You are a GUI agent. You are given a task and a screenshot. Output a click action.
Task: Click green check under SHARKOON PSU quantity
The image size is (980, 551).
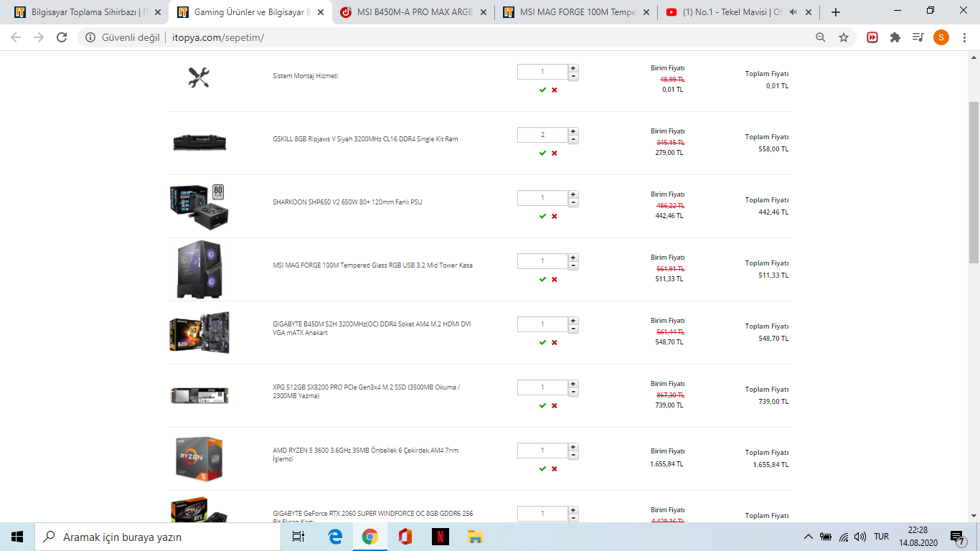[542, 216]
